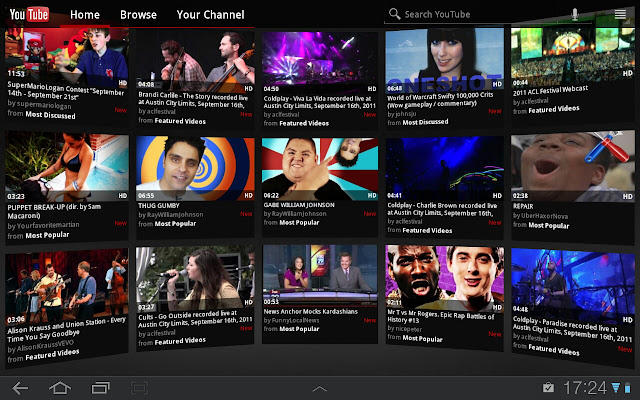This screenshot has height=400, width=640.
Task: Open Cults Go Outside video thumbnail
Action: pyautogui.click(x=195, y=279)
